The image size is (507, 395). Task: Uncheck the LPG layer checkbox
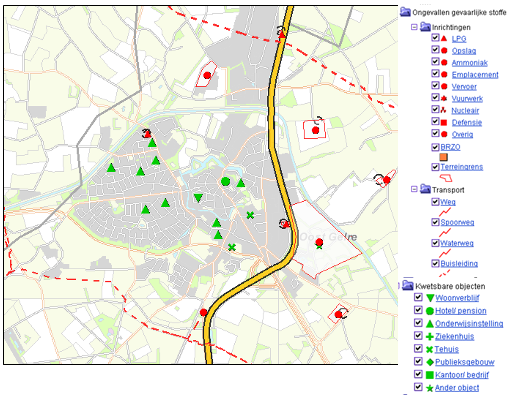click(435, 37)
